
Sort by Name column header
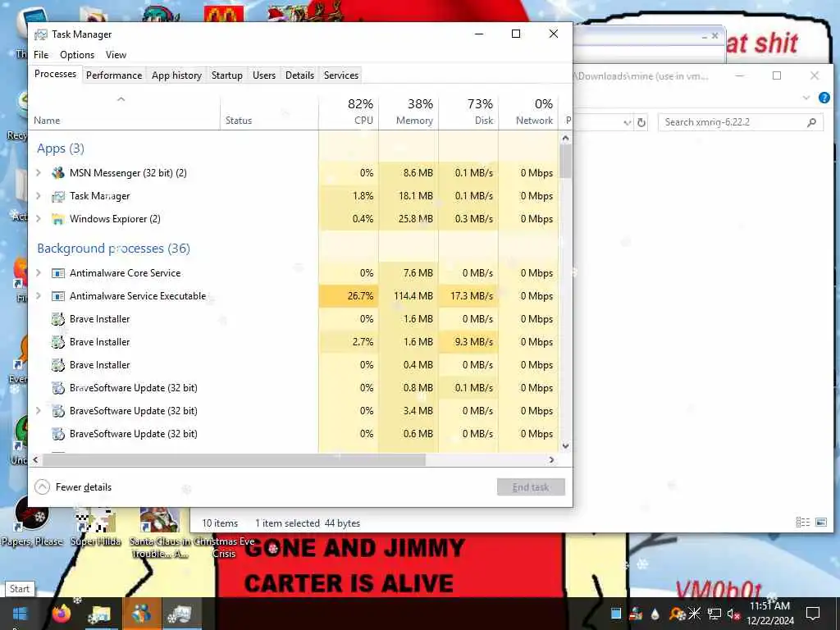point(125,112)
